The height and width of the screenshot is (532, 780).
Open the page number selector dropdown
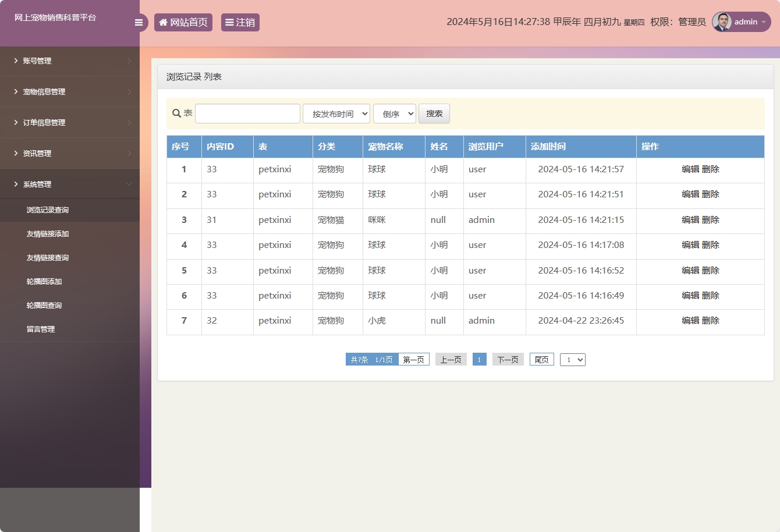(572, 359)
